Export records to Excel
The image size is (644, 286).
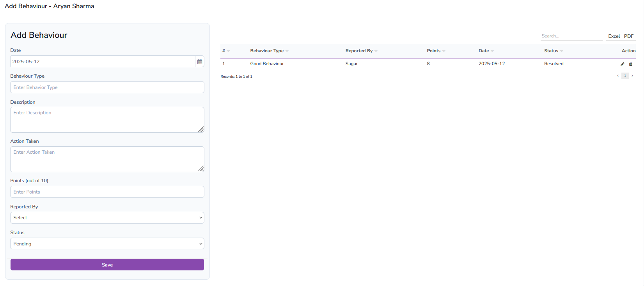click(x=614, y=36)
